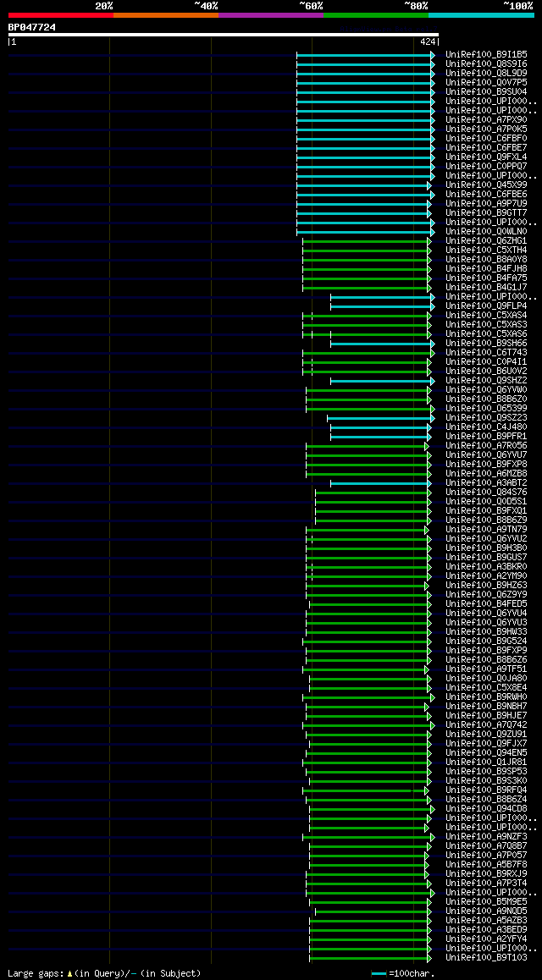Click the cyan ~100% identity legend segment

tap(481, 14)
